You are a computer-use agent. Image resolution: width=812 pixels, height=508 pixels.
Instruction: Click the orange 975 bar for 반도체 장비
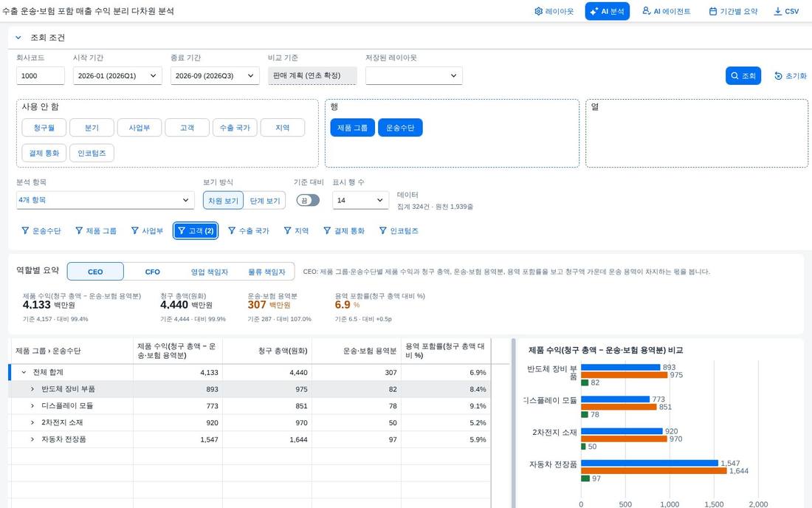624,375
